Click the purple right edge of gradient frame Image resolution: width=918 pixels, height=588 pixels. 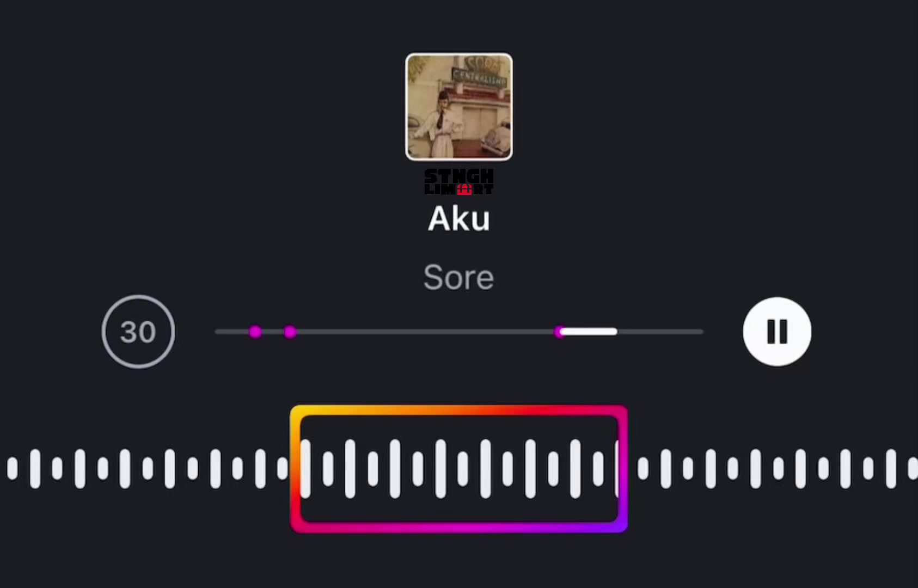(623, 469)
